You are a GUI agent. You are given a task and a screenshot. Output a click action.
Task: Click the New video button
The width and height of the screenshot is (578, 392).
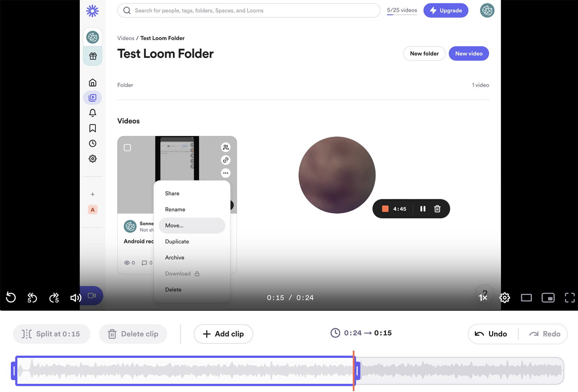pyautogui.click(x=469, y=53)
